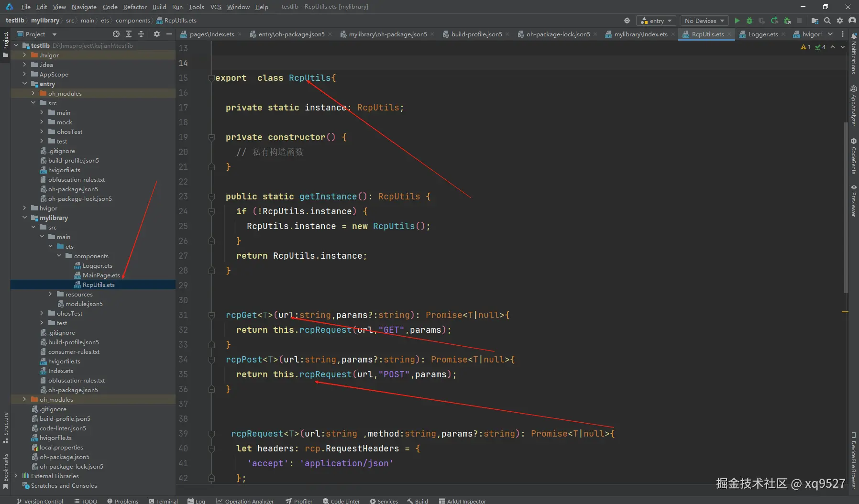
Task: Expand the AppScope folder
Action: (24, 74)
